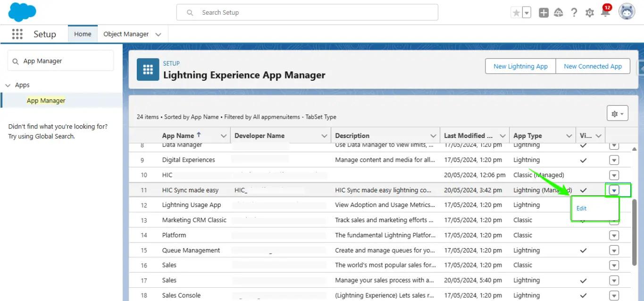Click the New Connected App button
This screenshot has height=301, width=644.
(x=593, y=66)
